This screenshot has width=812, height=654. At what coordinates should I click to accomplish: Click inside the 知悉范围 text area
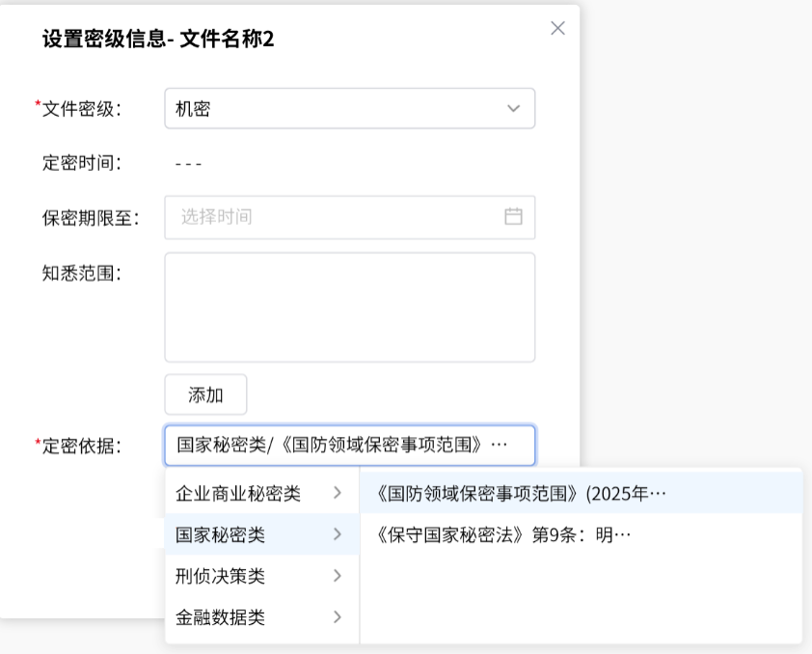349,307
